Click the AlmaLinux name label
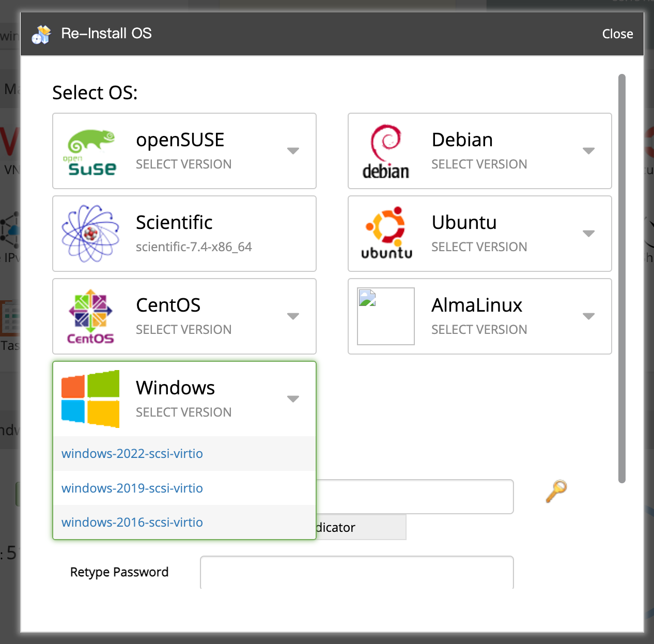This screenshot has width=654, height=644. pyautogui.click(x=477, y=305)
